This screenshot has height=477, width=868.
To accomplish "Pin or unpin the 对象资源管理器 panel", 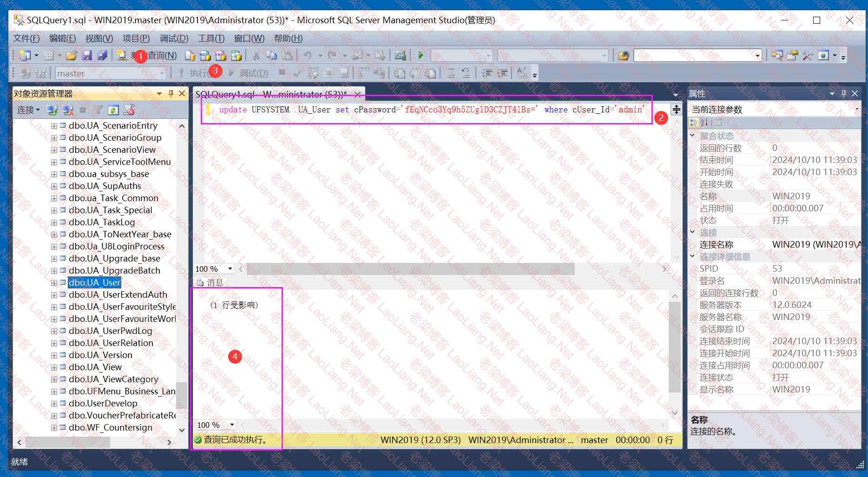I will [171, 94].
